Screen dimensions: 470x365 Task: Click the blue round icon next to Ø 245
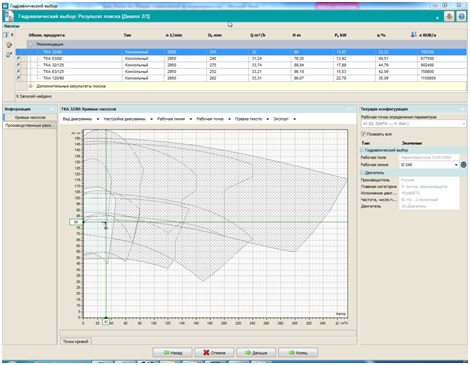[463, 165]
